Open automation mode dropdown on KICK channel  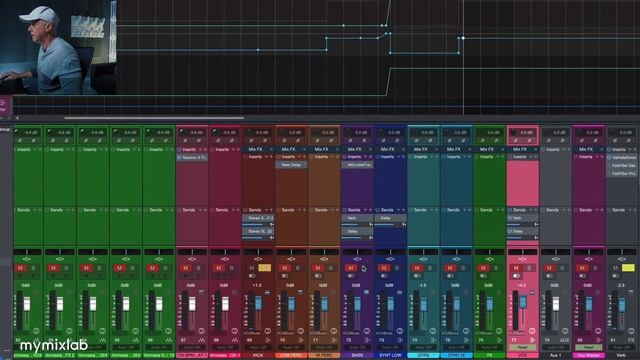pos(258,347)
